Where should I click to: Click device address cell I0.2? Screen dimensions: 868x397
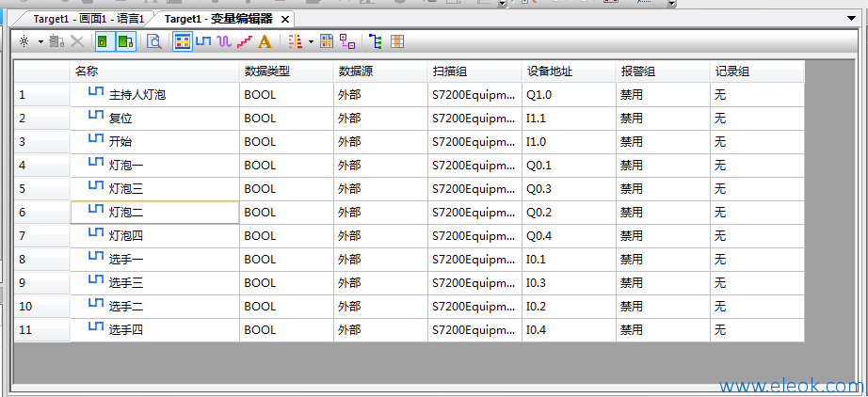(x=569, y=307)
